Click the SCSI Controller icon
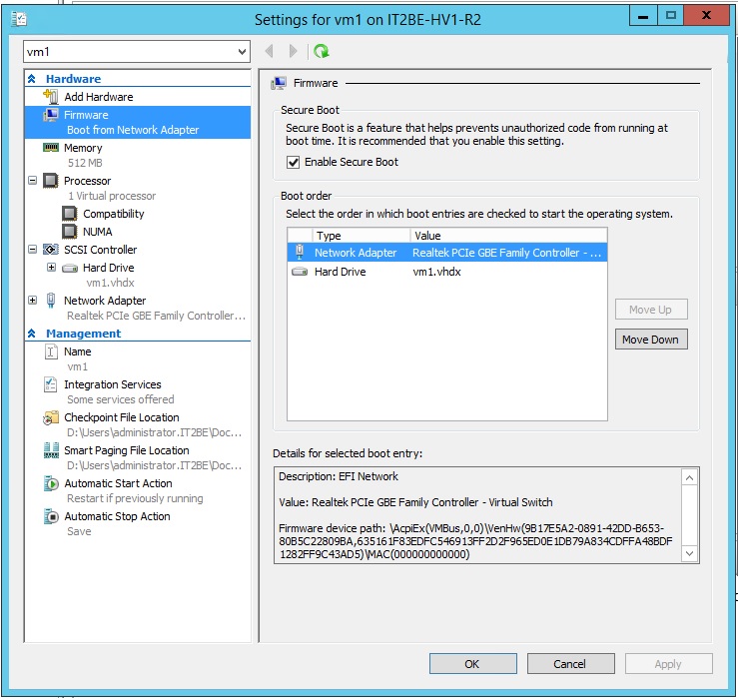This screenshot has height=700, width=738. point(51,250)
